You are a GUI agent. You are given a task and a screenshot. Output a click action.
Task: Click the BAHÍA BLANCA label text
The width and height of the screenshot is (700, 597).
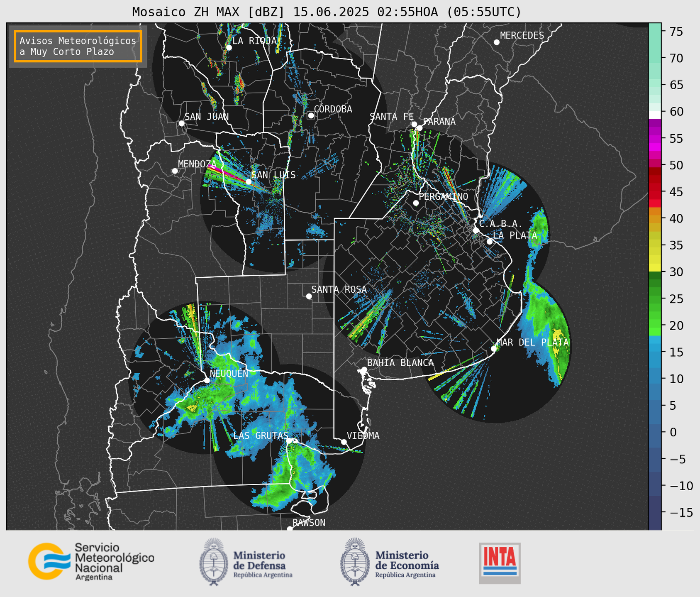[400, 363]
